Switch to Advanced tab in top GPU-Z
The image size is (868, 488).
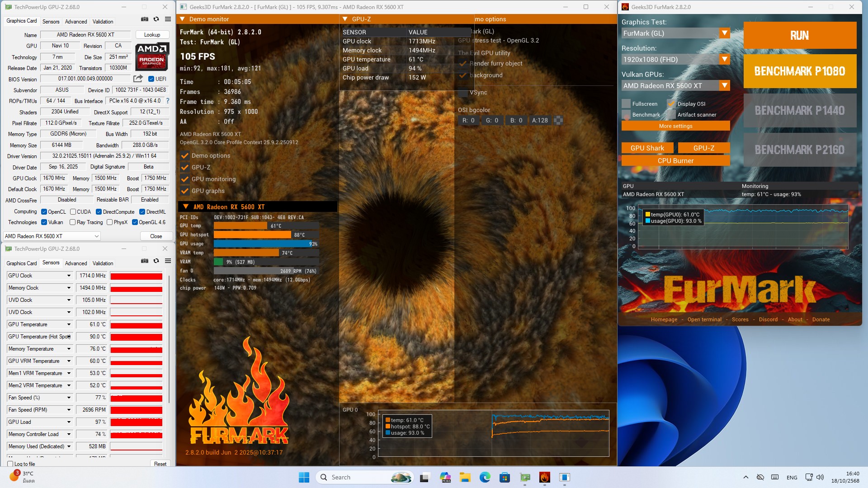(x=76, y=22)
